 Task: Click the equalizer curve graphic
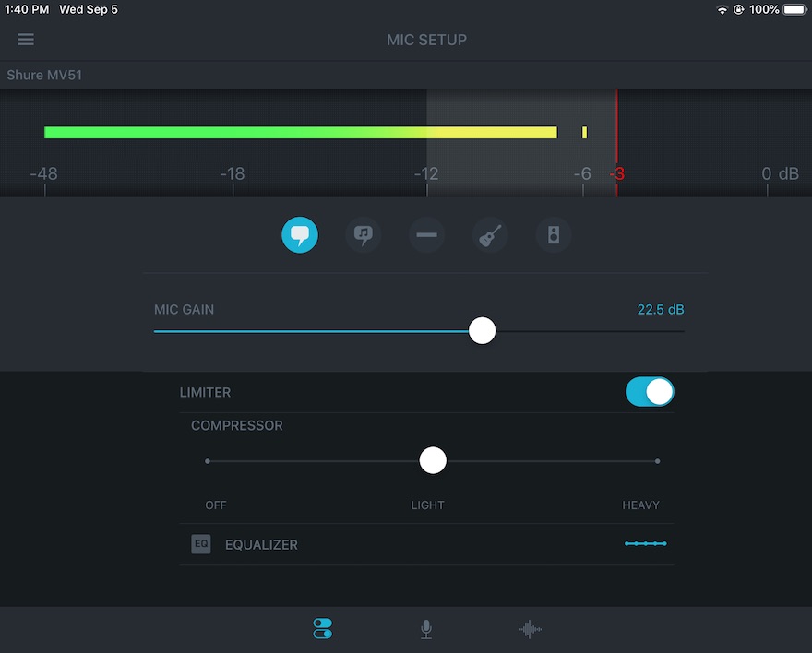(x=645, y=544)
